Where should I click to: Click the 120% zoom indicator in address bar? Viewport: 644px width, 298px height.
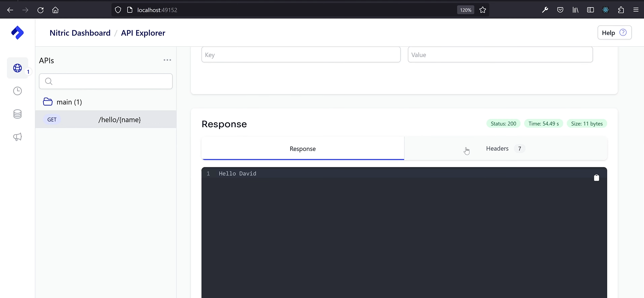coord(465,10)
